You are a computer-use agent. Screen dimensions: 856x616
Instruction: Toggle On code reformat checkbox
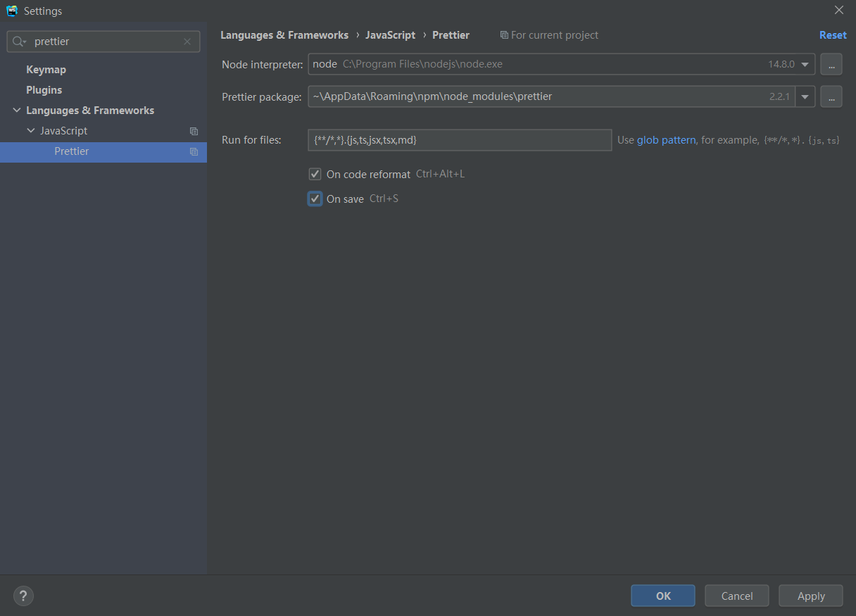click(315, 174)
